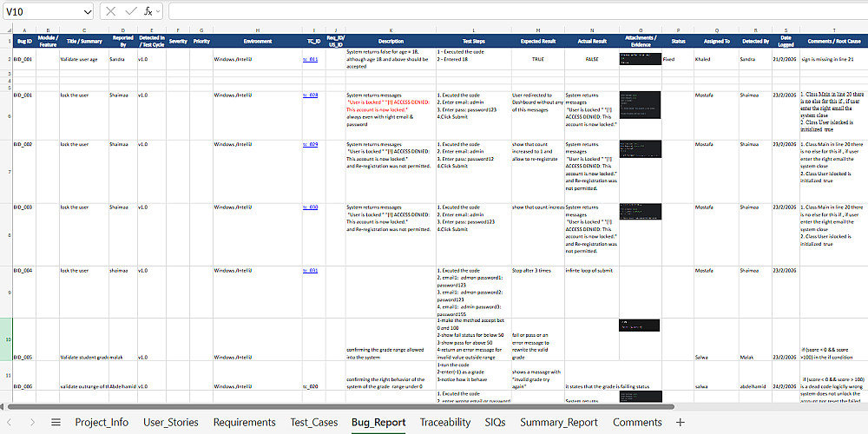Open the tc_030 hyperlink

[x=310, y=207]
